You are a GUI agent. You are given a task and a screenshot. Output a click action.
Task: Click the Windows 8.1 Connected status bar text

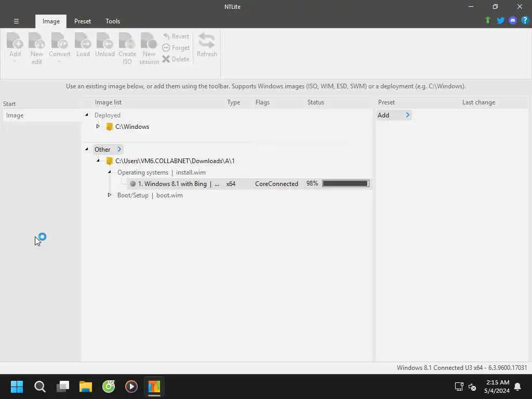click(x=462, y=368)
